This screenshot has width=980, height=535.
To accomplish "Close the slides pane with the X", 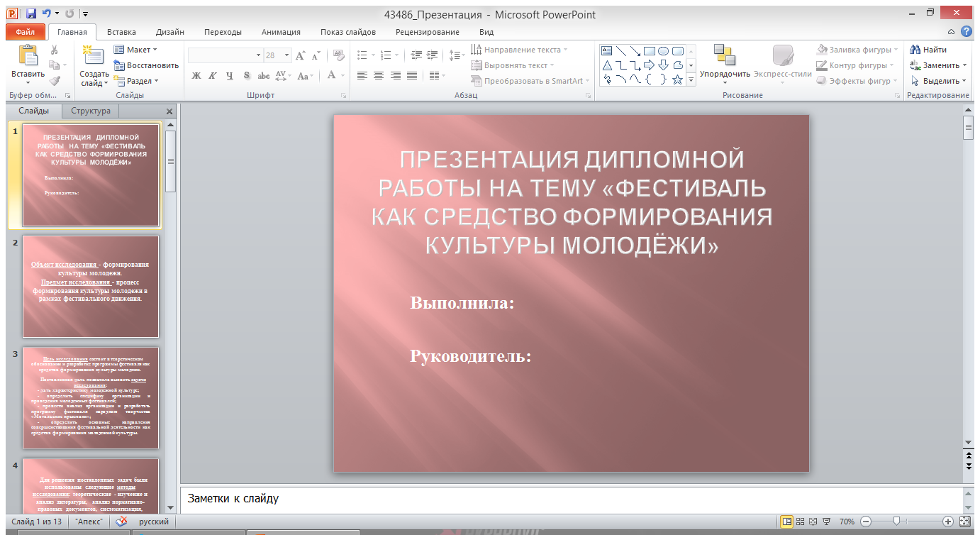I will (169, 111).
